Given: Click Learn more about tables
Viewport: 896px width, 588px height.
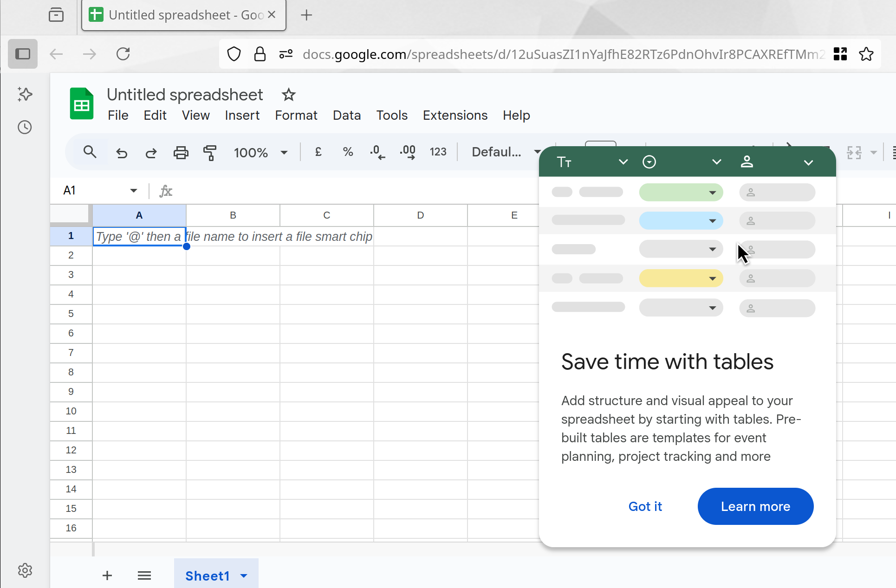Looking at the screenshot, I should (x=755, y=506).
